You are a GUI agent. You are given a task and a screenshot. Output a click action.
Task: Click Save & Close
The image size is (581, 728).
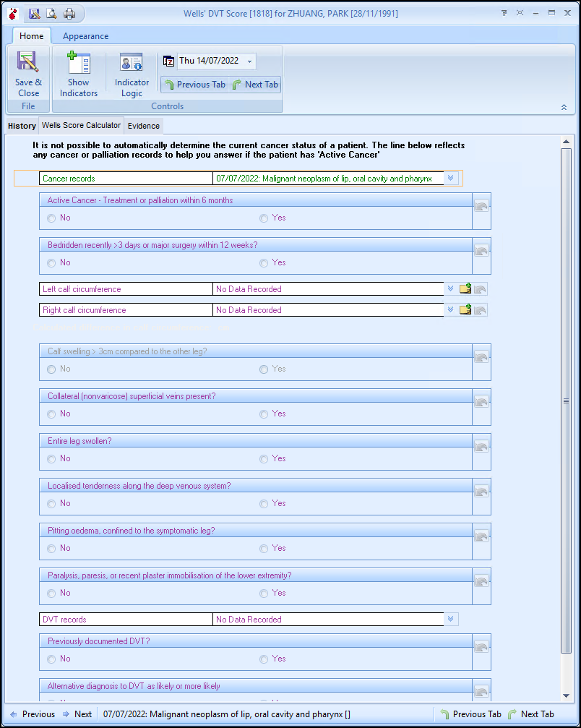pyautogui.click(x=28, y=72)
